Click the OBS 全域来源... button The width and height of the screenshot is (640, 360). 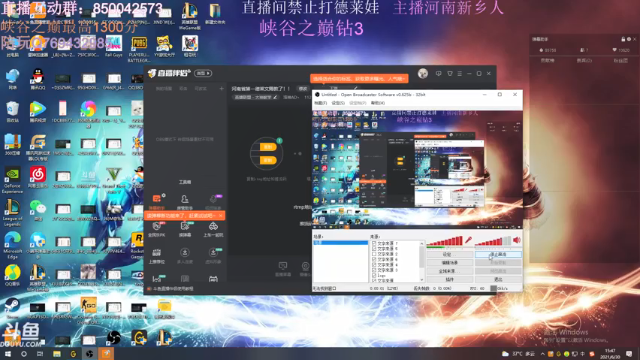click(x=449, y=271)
